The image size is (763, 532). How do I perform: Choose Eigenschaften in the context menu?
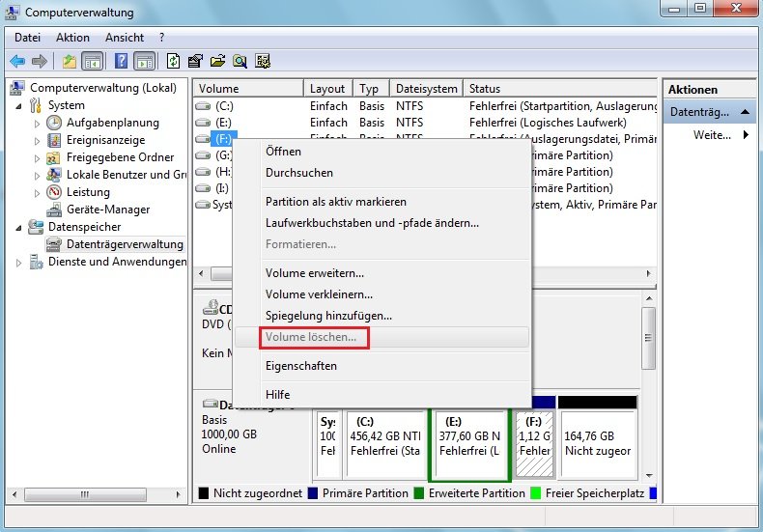click(x=382, y=366)
